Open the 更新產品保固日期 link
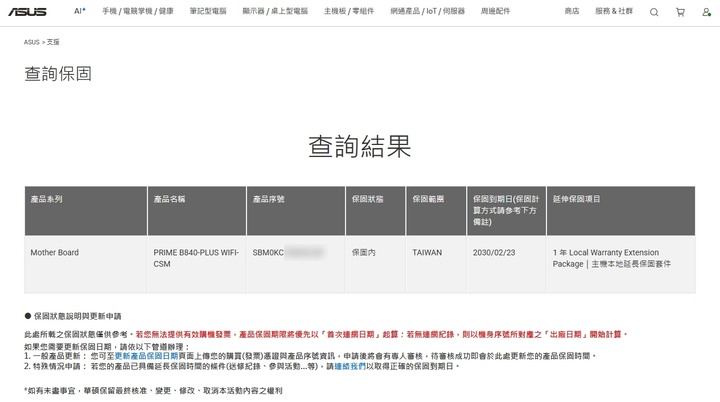 pyautogui.click(x=146, y=356)
